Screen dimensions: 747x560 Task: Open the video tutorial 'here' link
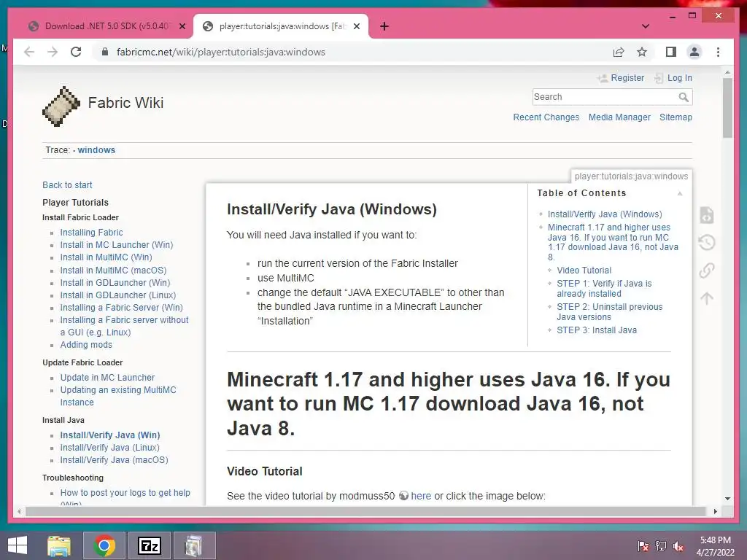pos(421,496)
